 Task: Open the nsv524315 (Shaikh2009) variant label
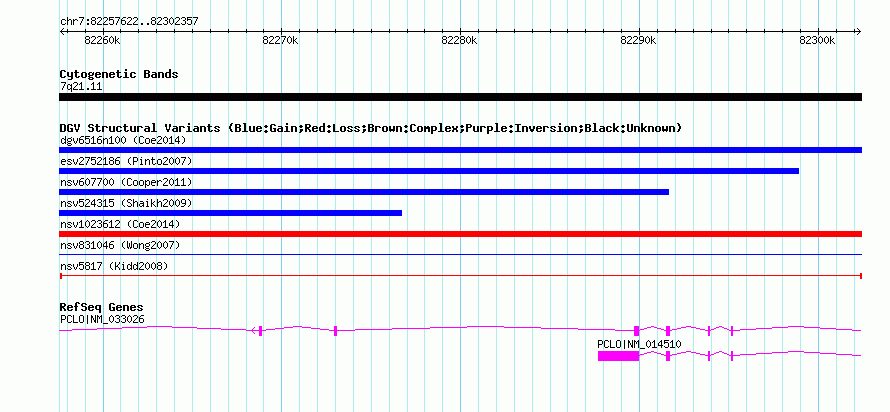(126, 203)
